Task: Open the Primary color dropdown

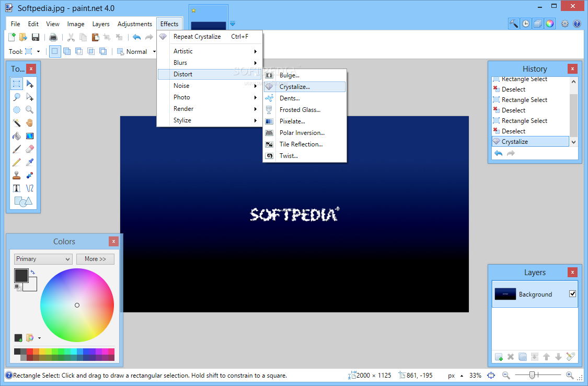Action: pos(43,259)
